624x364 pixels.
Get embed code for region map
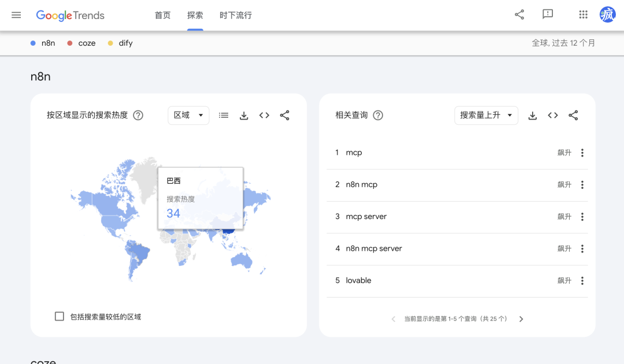click(264, 116)
